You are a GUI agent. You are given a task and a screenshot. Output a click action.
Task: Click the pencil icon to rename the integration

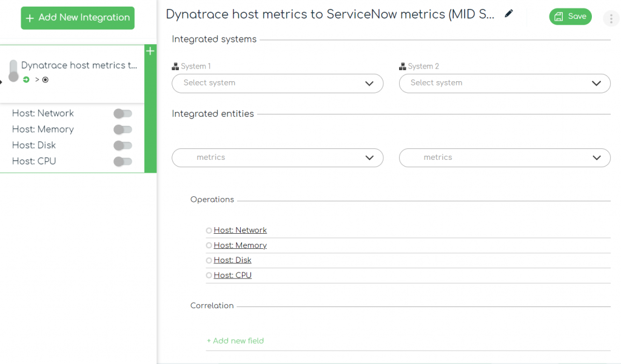tap(508, 13)
